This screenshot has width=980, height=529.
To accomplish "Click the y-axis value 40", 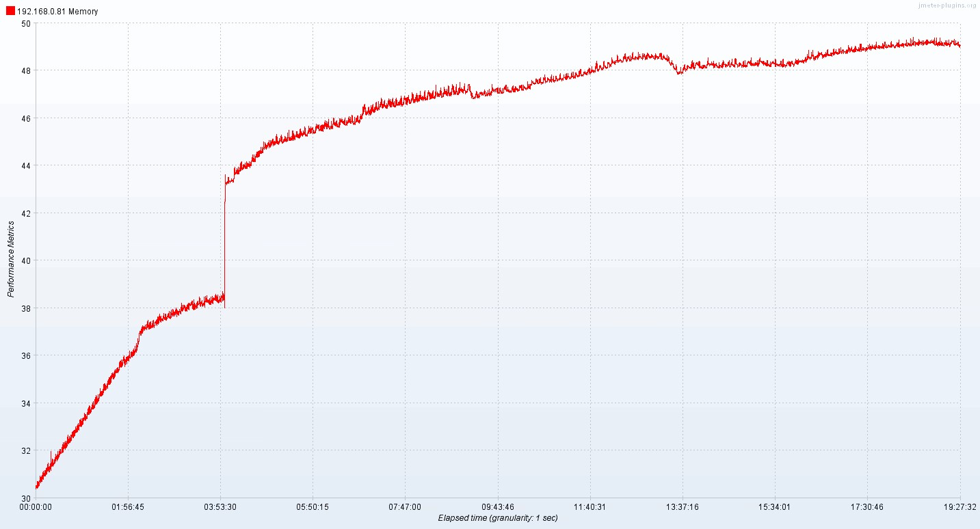I will coord(27,260).
